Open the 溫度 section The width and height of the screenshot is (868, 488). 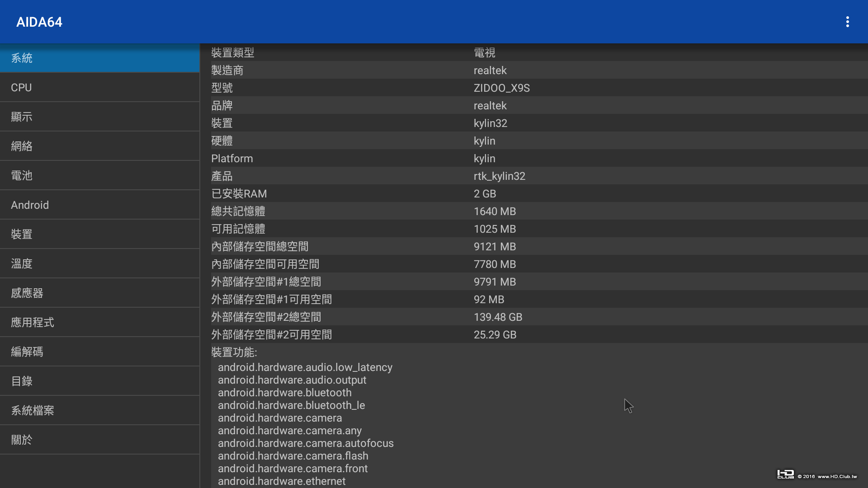point(99,264)
